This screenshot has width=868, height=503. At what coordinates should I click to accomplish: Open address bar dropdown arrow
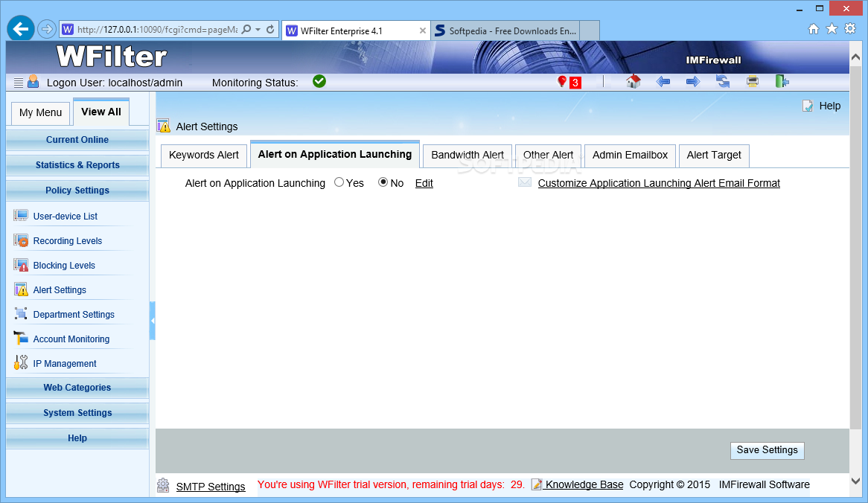click(258, 29)
